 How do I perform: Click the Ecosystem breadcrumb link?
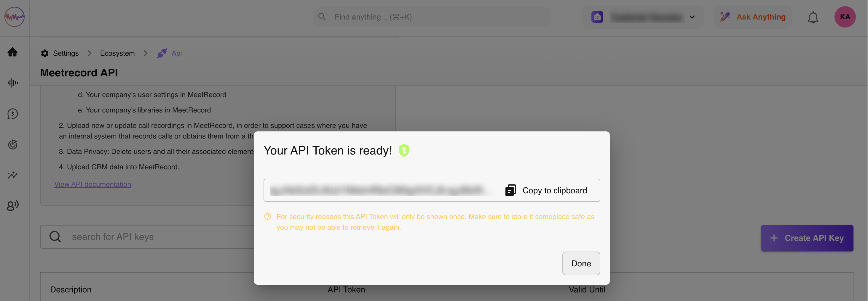pyautogui.click(x=117, y=53)
